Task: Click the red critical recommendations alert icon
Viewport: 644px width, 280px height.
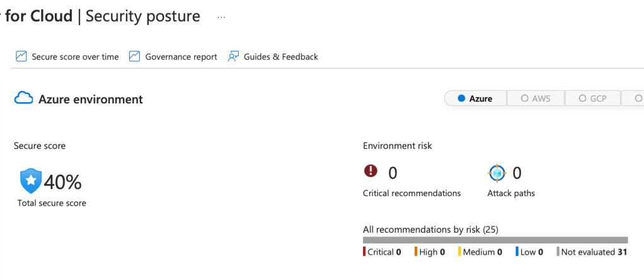Action: pyautogui.click(x=371, y=172)
